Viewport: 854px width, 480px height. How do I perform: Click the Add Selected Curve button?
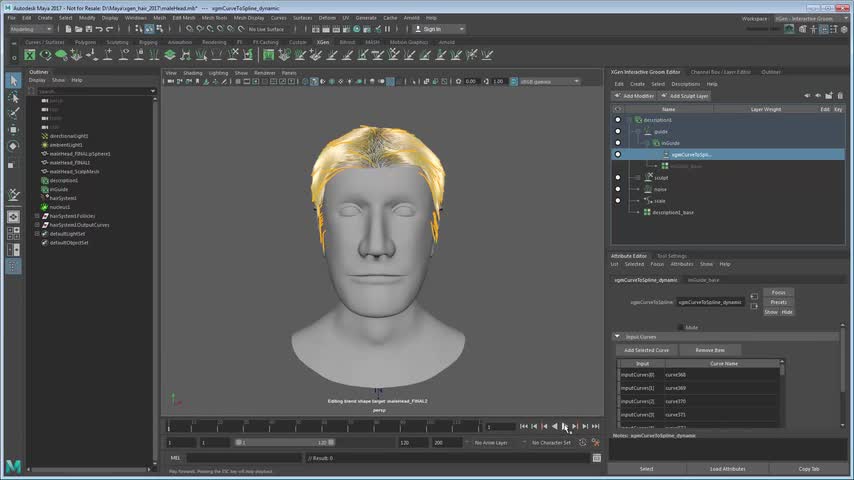(646, 350)
